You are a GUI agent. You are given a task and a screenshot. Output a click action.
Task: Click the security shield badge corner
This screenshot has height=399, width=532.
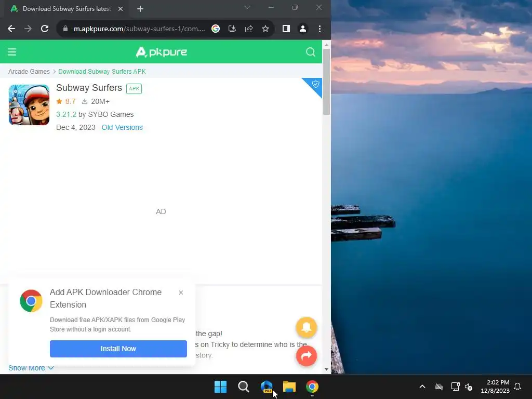click(x=315, y=84)
